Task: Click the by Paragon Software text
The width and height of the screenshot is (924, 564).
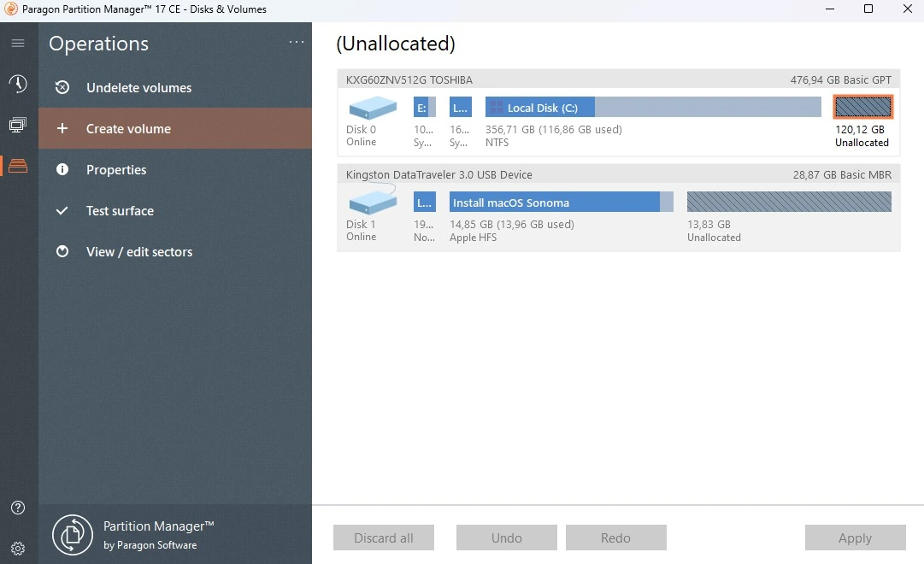Action: coord(150,545)
